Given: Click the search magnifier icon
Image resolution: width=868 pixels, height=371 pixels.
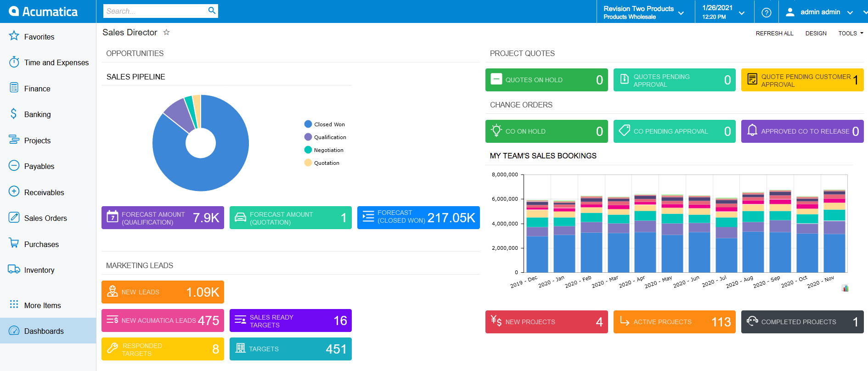Looking at the screenshot, I should click(212, 11).
